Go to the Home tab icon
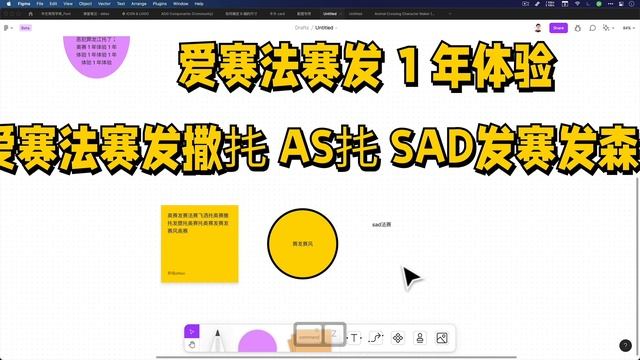 pos(31,13)
